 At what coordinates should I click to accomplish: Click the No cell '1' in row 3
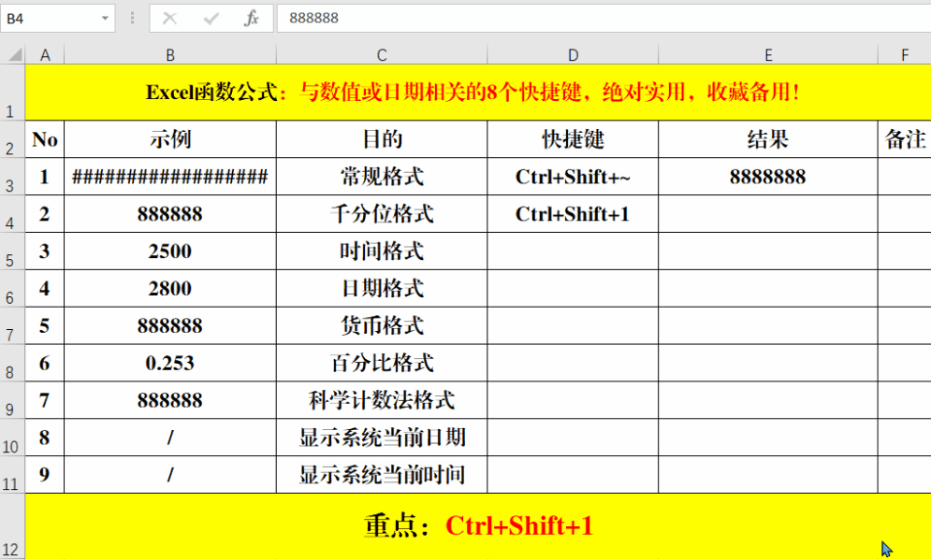(x=45, y=177)
